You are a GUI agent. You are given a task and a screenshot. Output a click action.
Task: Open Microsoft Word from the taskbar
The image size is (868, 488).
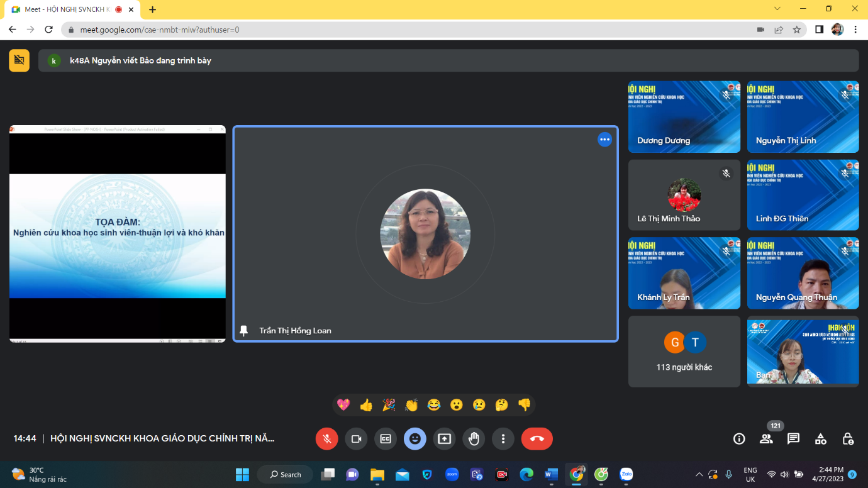551,474
